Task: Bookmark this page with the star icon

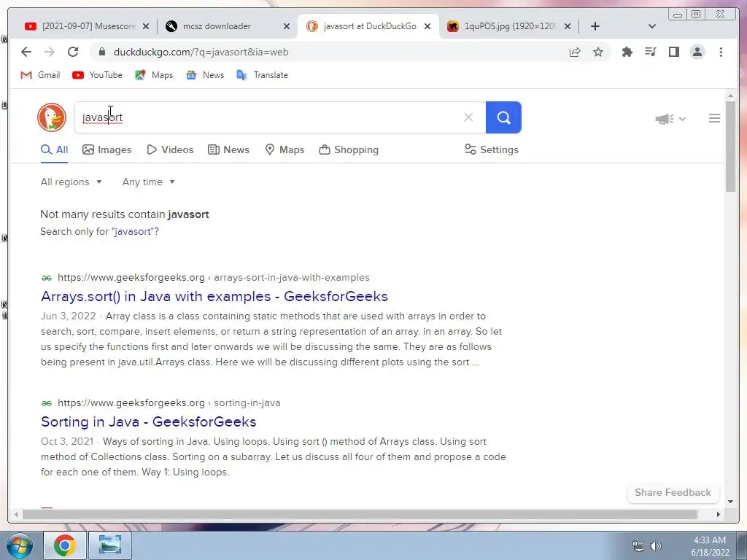Action: (598, 52)
